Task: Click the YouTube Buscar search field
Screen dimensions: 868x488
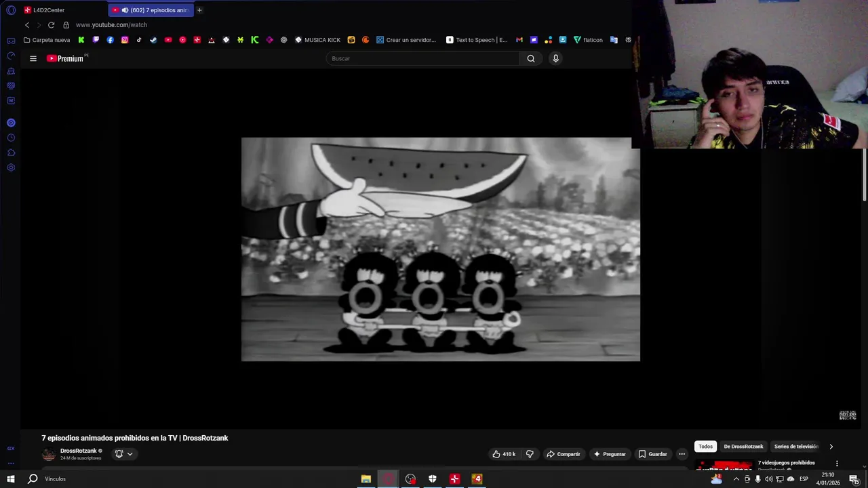Action: [x=423, y=58]
